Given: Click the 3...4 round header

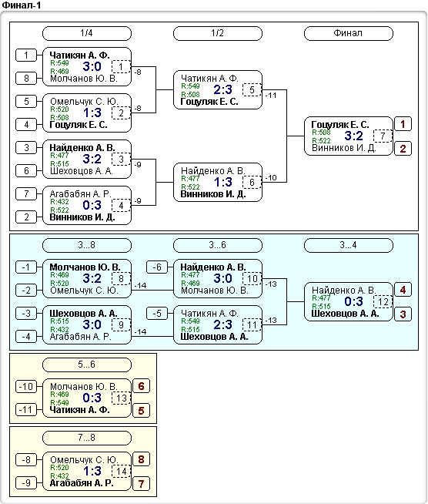Looking at the screenshot, I should click(x=349, y=245).
